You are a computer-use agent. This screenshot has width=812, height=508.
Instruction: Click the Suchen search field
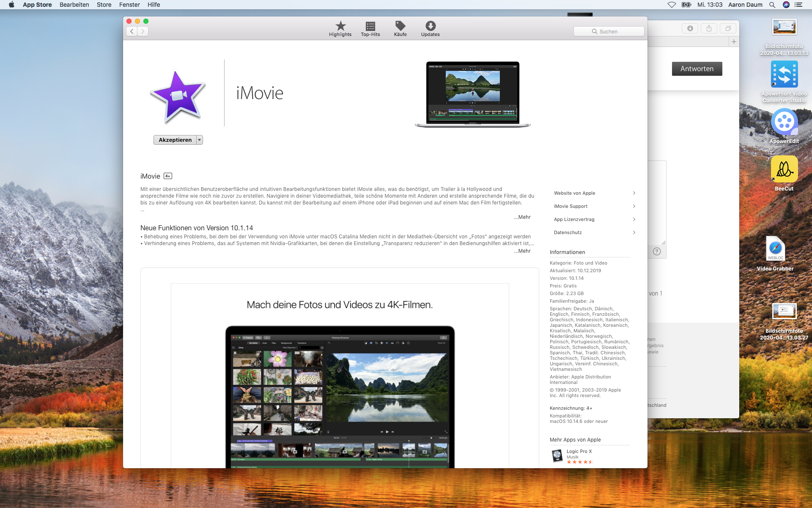609,31
